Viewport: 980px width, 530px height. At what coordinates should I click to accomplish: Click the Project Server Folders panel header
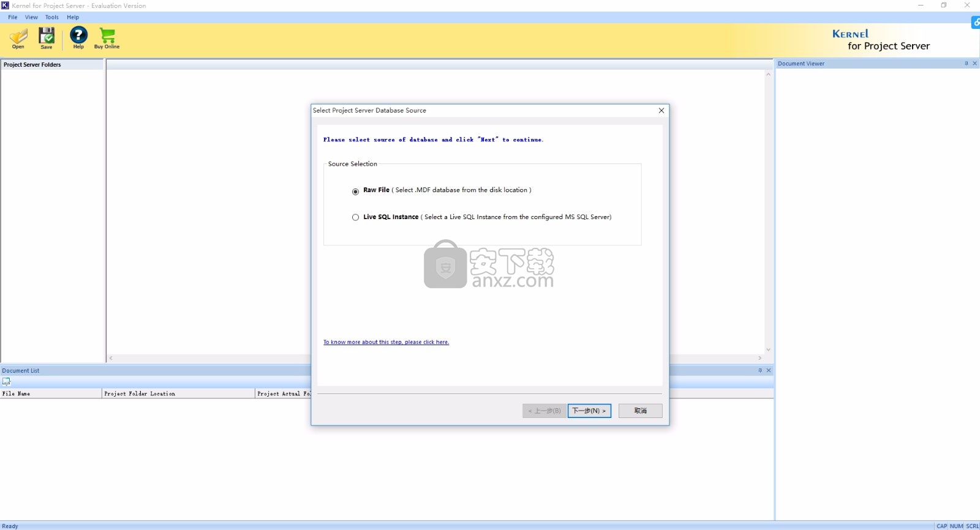point(52,64)
